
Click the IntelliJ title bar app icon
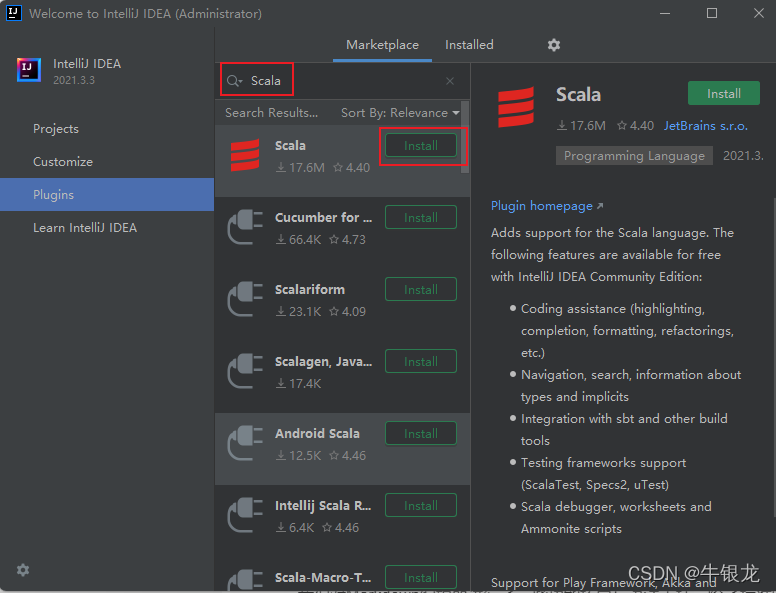coord(14,13)
